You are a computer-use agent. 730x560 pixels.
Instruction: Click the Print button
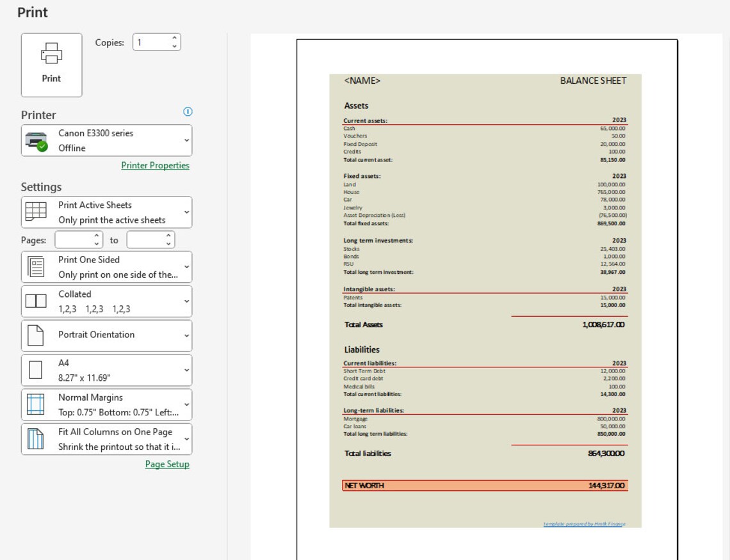pyautogui.click(x=51, y=65)
